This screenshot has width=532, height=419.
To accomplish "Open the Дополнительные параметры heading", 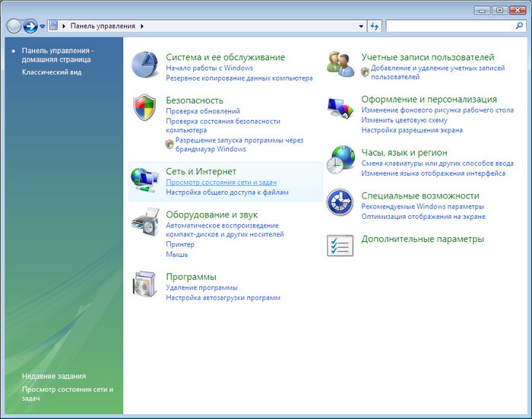I will (x=423, y=239).
